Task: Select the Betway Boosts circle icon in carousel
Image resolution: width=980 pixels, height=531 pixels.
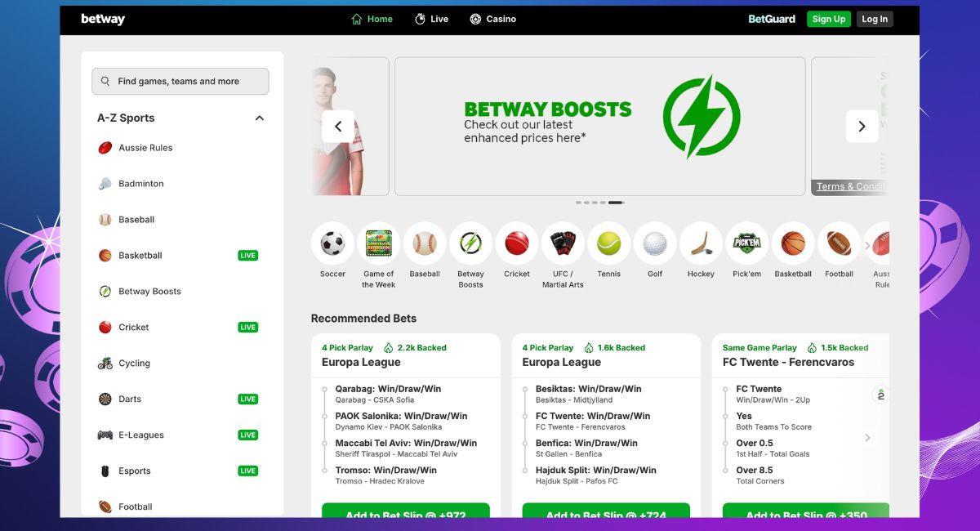Action: (470, 243)
